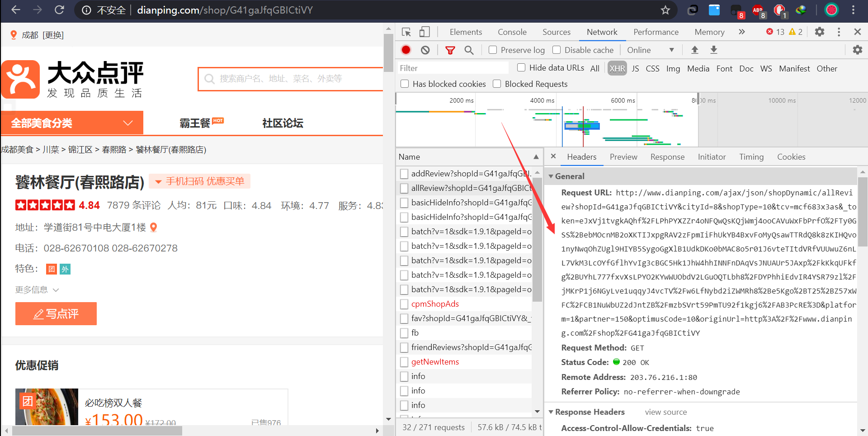Open network settings gear icon
868x436 pixels.
point(857,50)
